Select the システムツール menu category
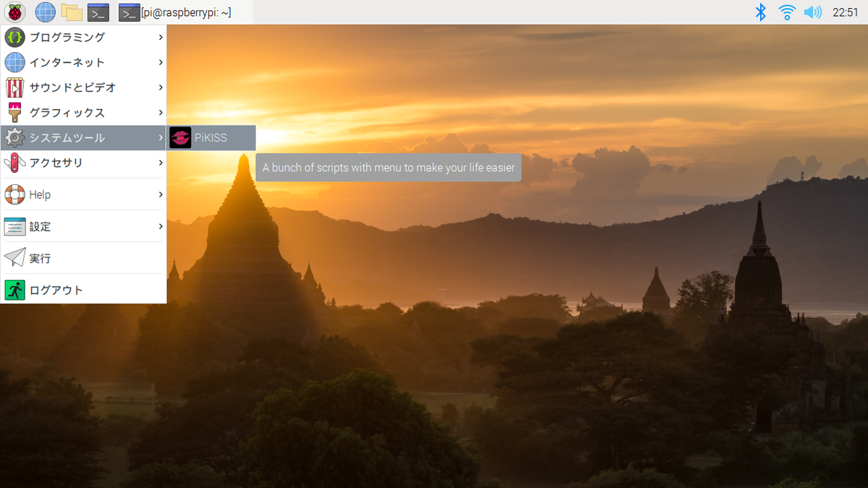 [84, 137]
